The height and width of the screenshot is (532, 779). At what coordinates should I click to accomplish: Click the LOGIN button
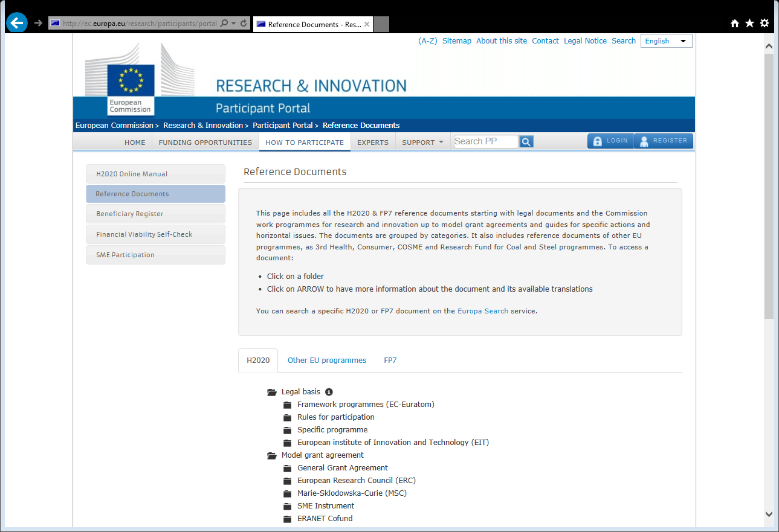click(x=610, y=141)
